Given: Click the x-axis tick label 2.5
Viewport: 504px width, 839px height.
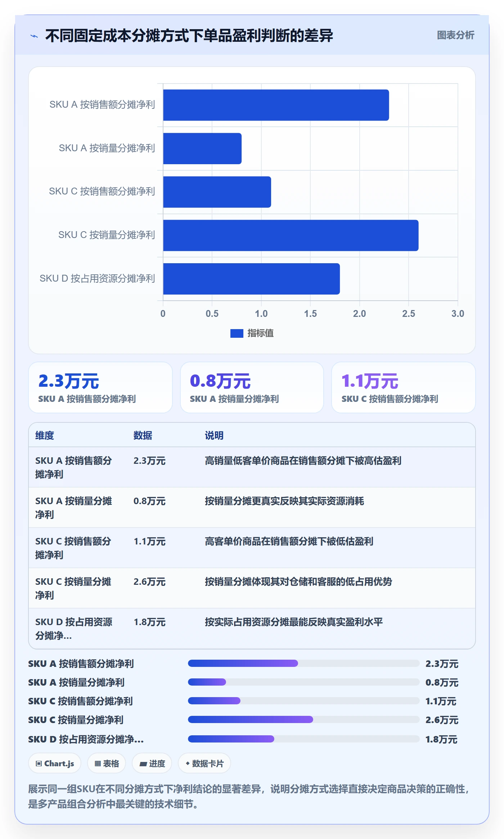Looking at the screenshot, I should point(409,314).
